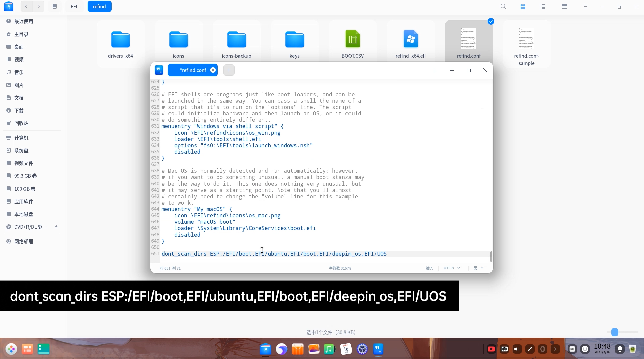Click the EFI breadcrumb in path bar
Screen dimensions: 644x359
74,6
